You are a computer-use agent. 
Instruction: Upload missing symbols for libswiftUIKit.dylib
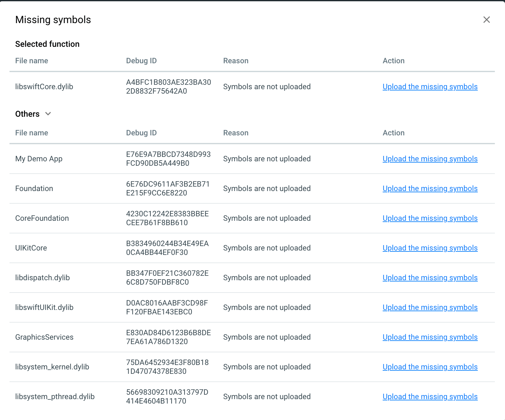(x=430, y=307)
